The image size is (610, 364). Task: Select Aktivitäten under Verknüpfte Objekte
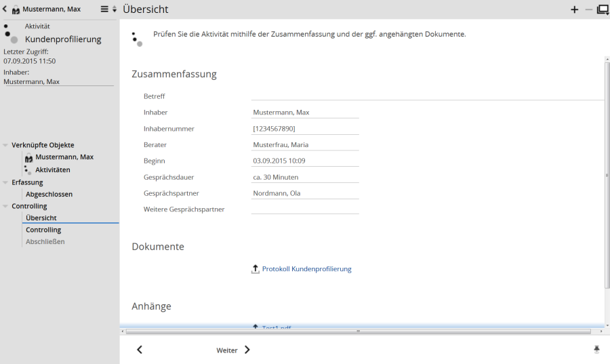(x=52, y=170)
